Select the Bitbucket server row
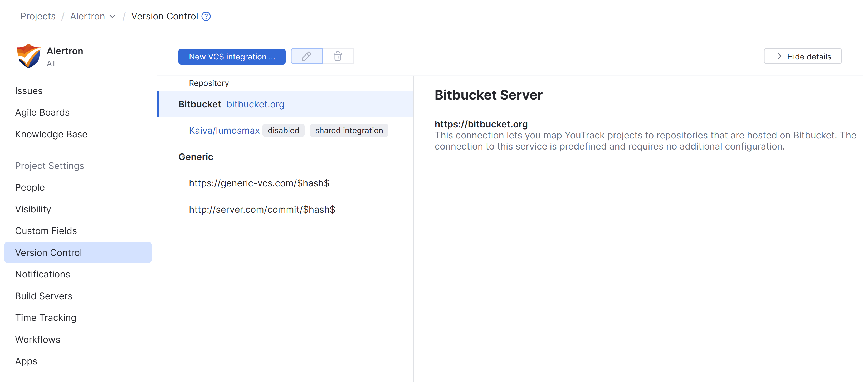The height and width of the screenshot is (382, 868). click(199, 104)
